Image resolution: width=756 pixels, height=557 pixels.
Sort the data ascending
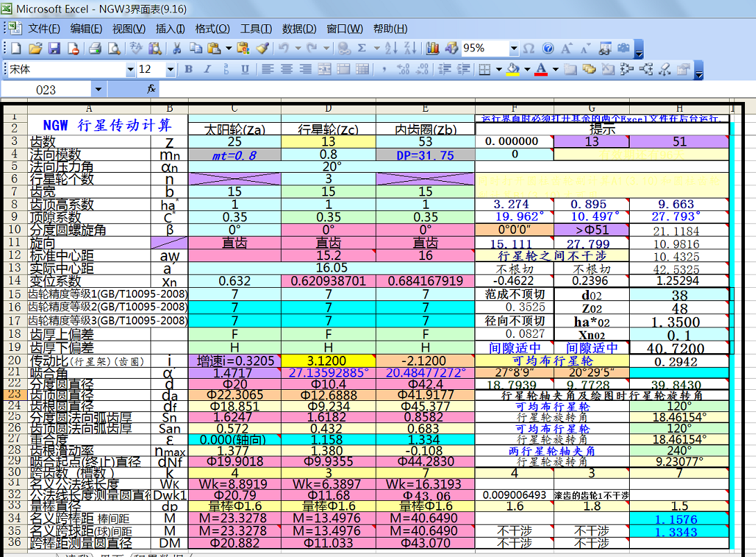pos(391,49)
